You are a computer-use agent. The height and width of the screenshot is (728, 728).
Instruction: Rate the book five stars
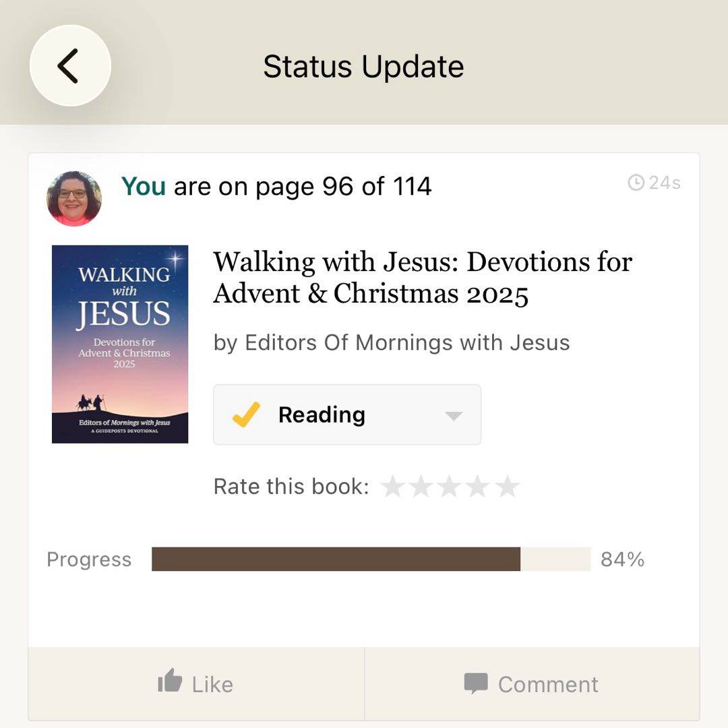[507, 486]
